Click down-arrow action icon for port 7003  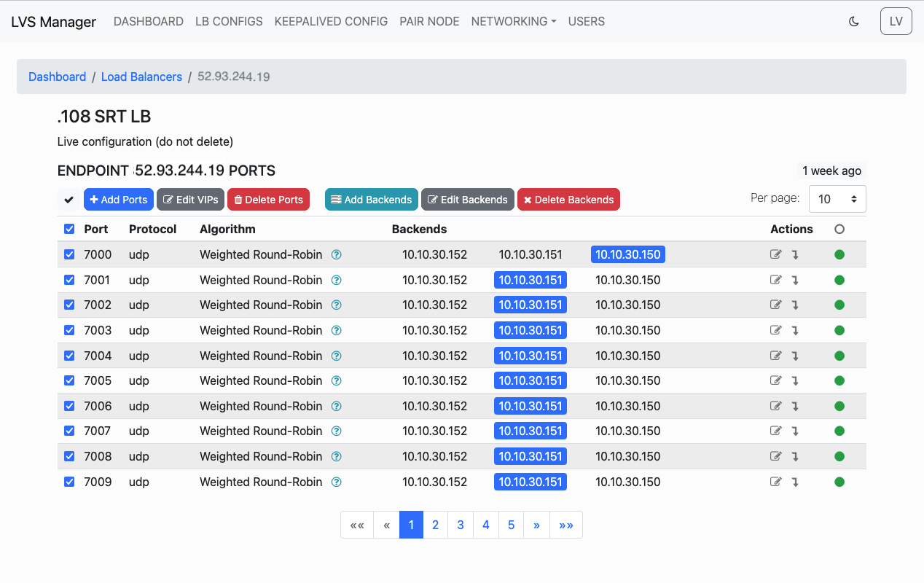pyautogui.click(x=795, y=331)
